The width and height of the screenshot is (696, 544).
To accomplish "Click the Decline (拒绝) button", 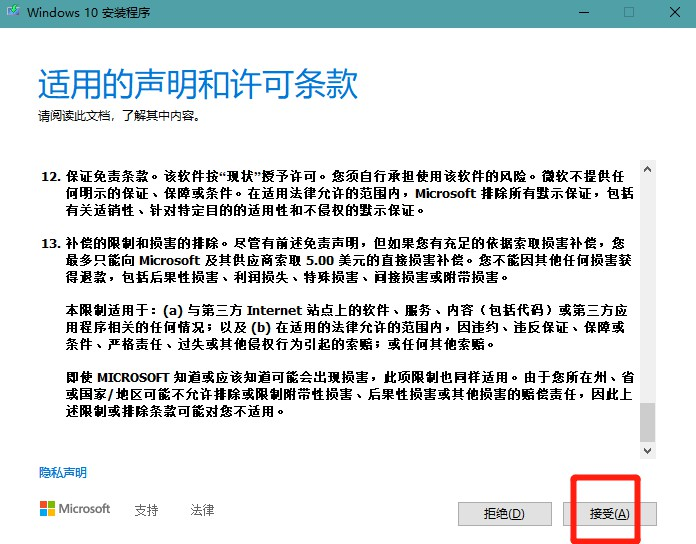I will pos(505,514).
